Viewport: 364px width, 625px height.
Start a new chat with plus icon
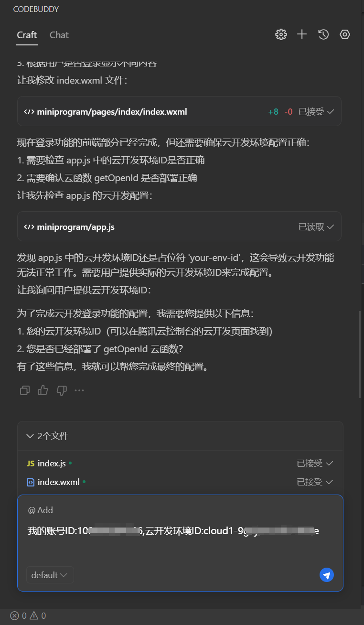click(302, 34)
